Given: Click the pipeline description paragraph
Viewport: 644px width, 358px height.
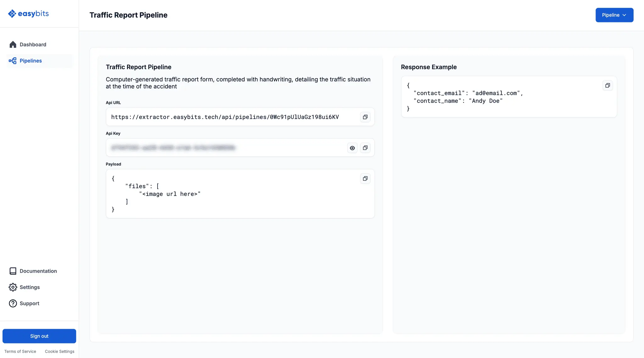Looking at the screenshot, I should tap(238, 83).
